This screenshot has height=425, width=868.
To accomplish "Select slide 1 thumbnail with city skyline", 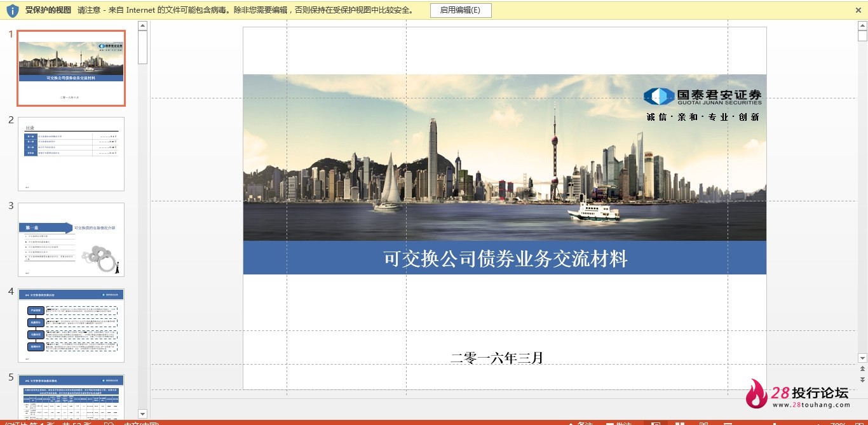I will pos(71,68).
